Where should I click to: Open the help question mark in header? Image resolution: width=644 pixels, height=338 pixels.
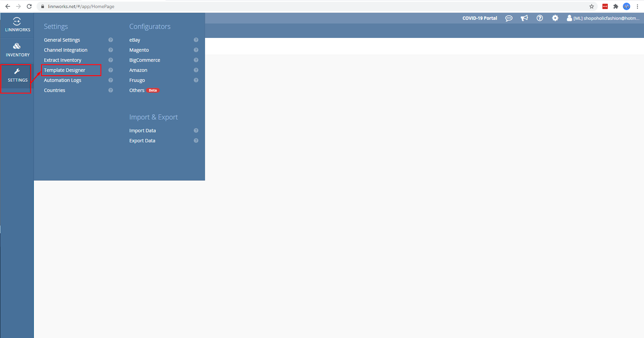(x=540, y=18)
